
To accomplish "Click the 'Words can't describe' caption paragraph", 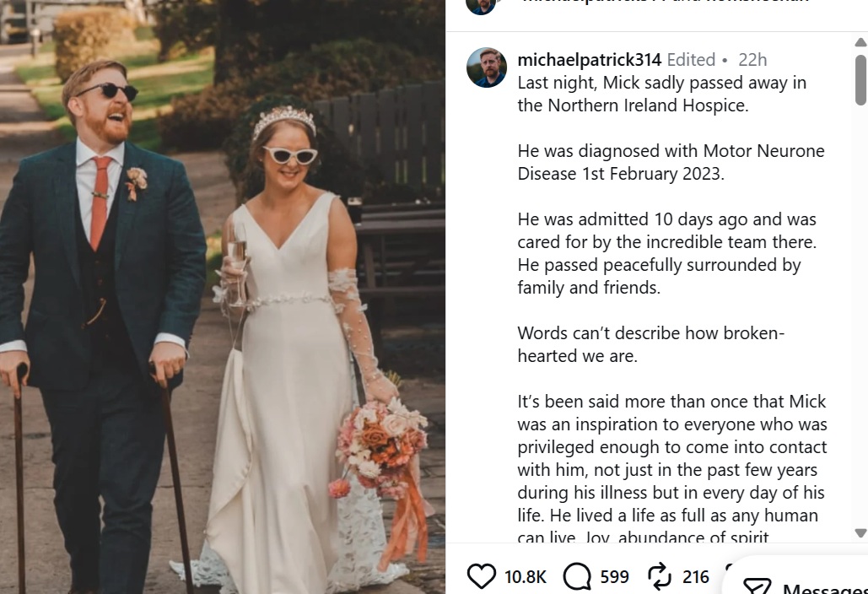I will [650, 344].
